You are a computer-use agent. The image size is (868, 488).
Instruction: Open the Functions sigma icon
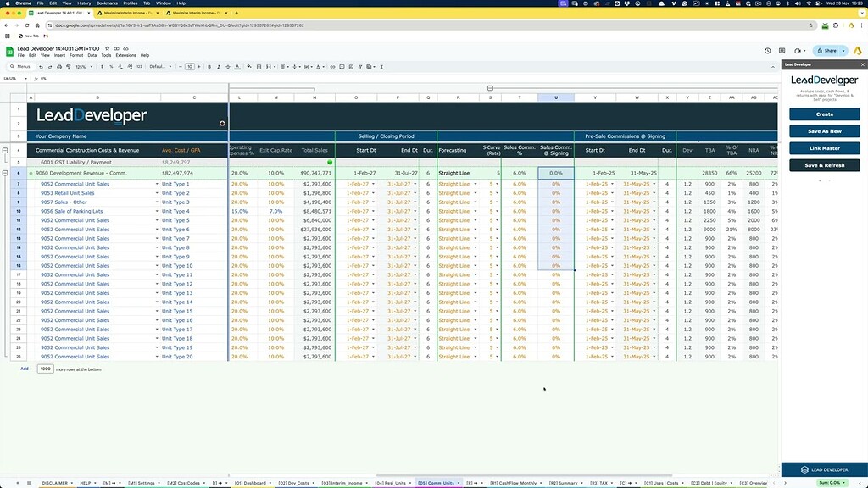(381, 67)
